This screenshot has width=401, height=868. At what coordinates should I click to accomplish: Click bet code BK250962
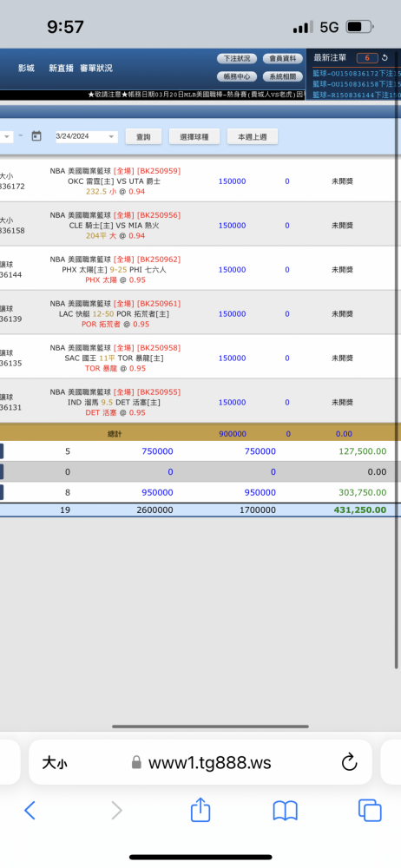coord(159,259)
